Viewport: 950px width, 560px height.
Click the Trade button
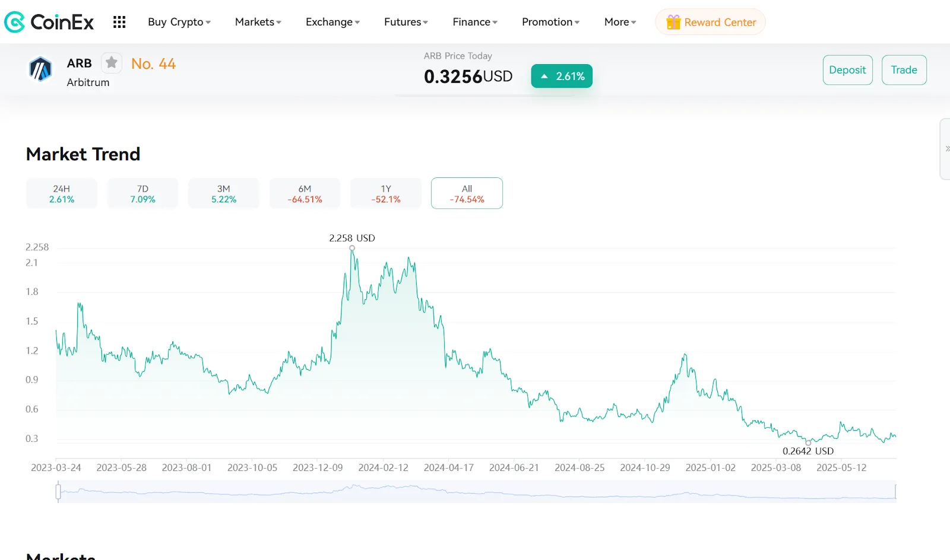coord(904,70)
